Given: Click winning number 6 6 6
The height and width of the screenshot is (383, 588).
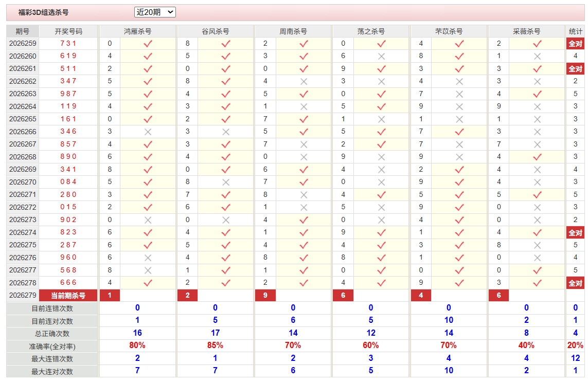Looking at the screenshot, I should pyautogui.click(x=68, y=283).
